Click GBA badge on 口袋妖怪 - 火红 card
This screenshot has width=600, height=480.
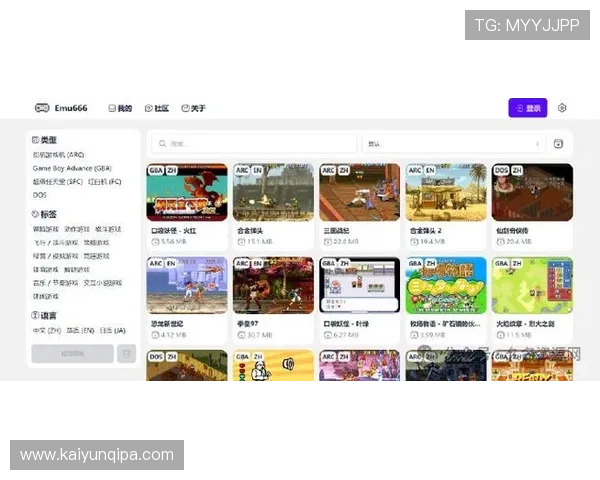click(156, 170)
